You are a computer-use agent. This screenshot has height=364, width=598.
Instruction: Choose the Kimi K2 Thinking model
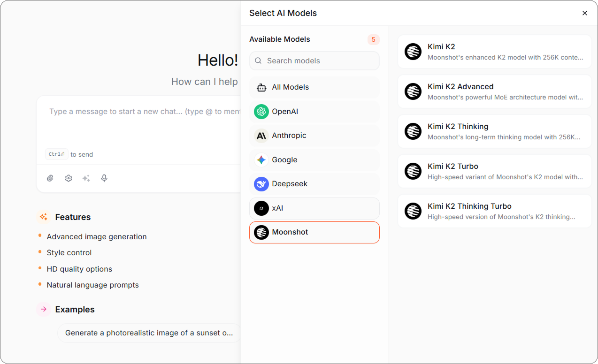(495, 131)
